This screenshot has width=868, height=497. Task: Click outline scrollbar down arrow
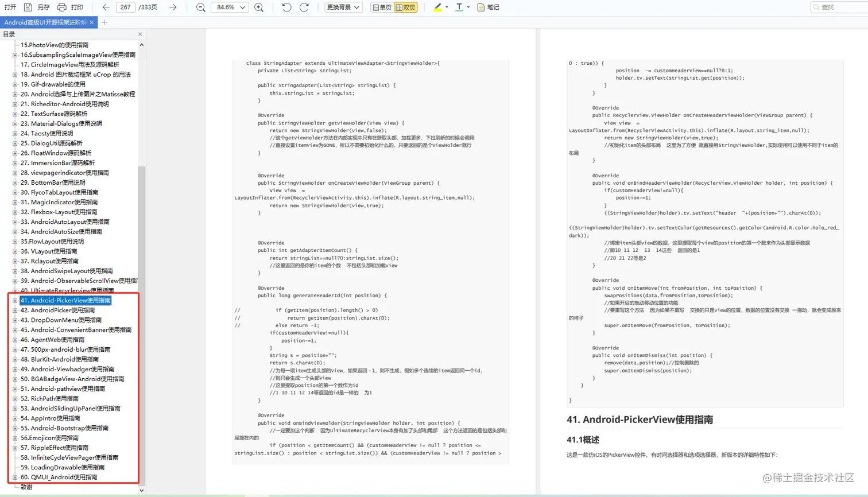coord(141,490)
